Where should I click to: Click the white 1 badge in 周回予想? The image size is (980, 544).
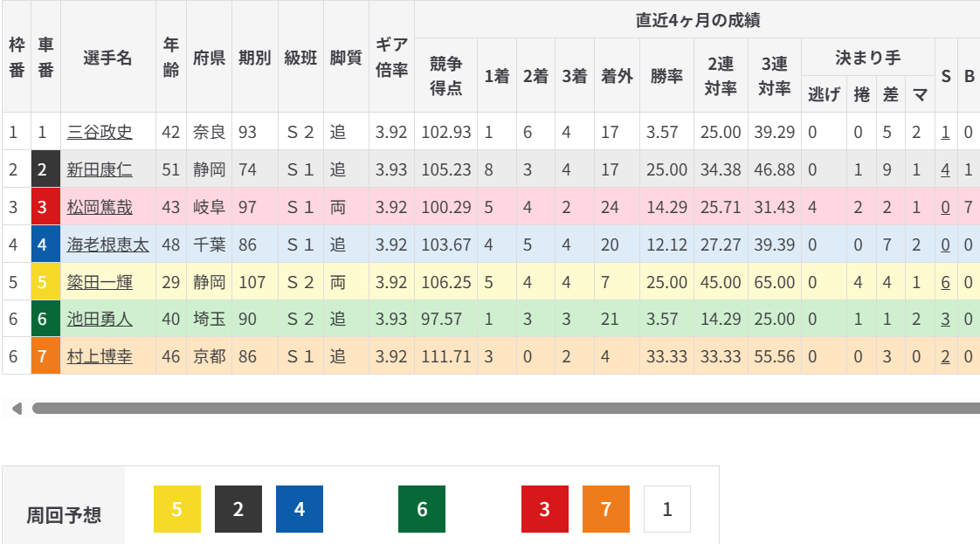coord(667,509)
